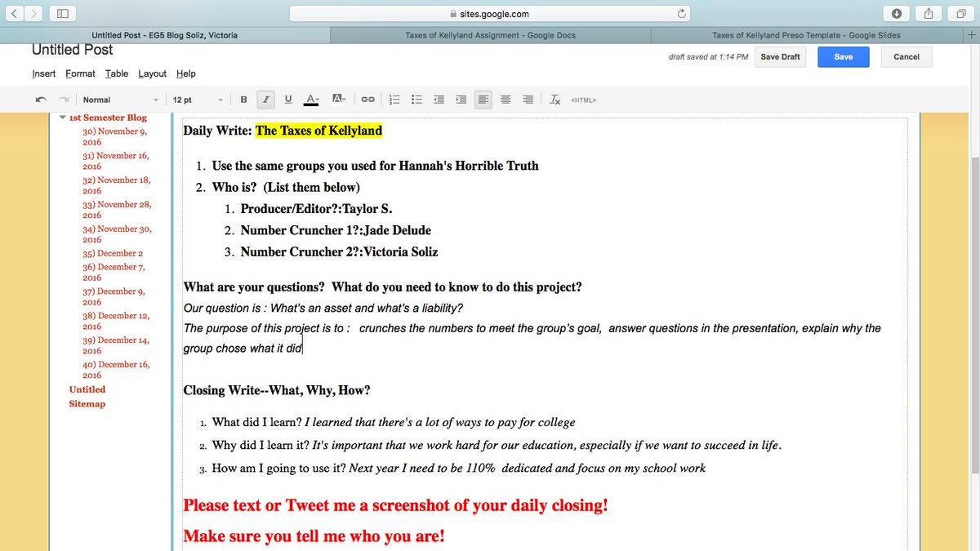Image resolution: width=980 pixels, height=551 pixels.
Task: Open the Untitled page in sidebar
Action: point(87,389)
